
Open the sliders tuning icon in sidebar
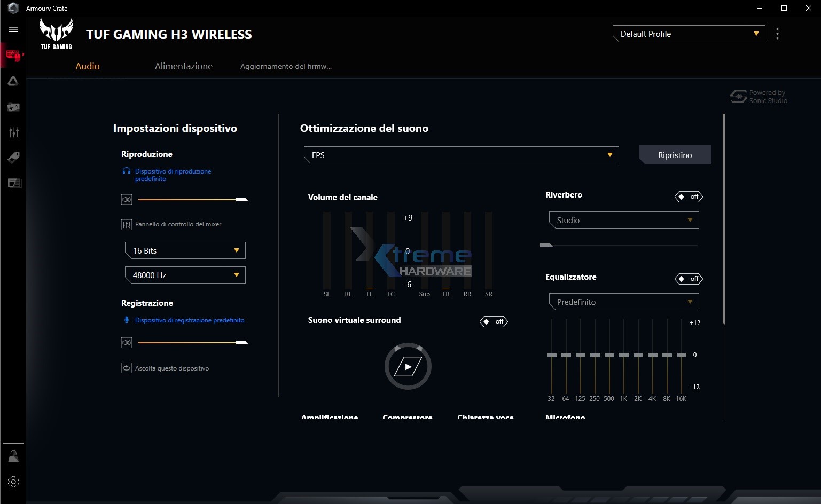13,132
